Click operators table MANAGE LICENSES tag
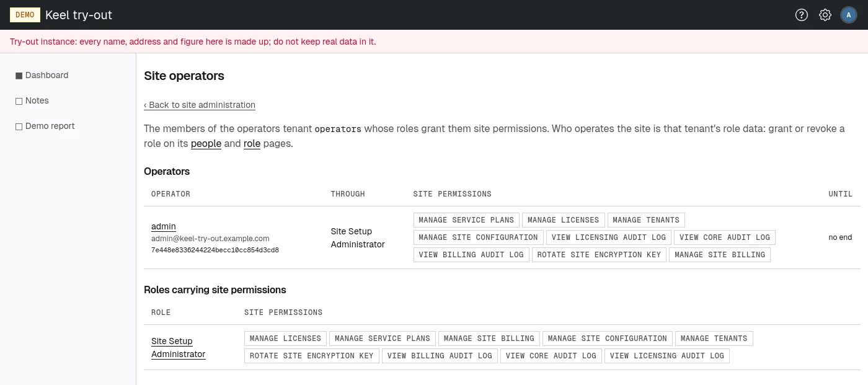Viewport: 868px width, 385px height. click(564, 220)
